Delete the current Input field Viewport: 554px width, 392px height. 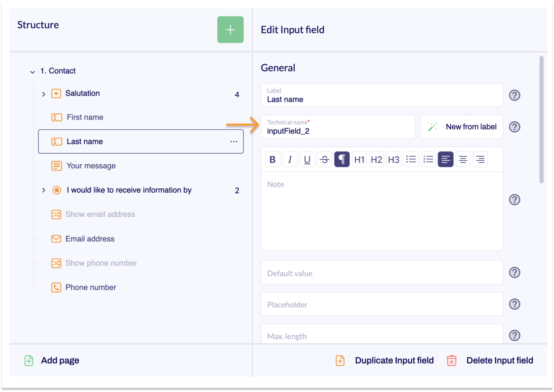pos(500,360)
